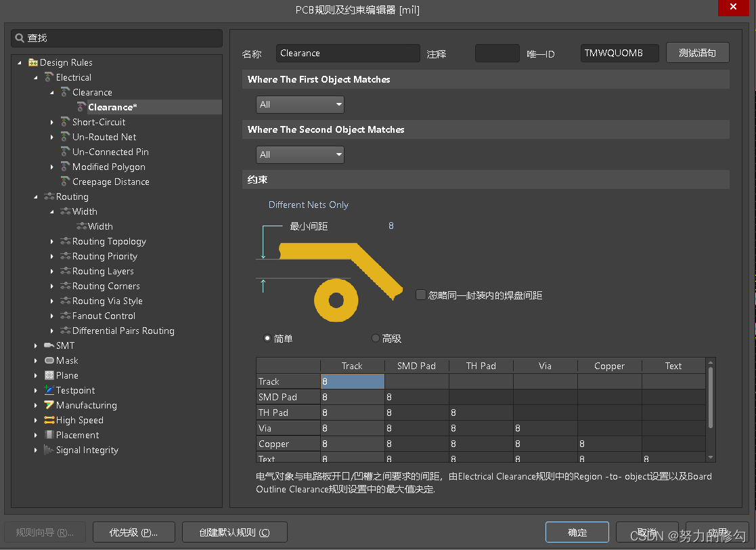This screenshot has width=756, height=550.
Task: Click the 注释 comment input field
Action: [x=497, y=53]
